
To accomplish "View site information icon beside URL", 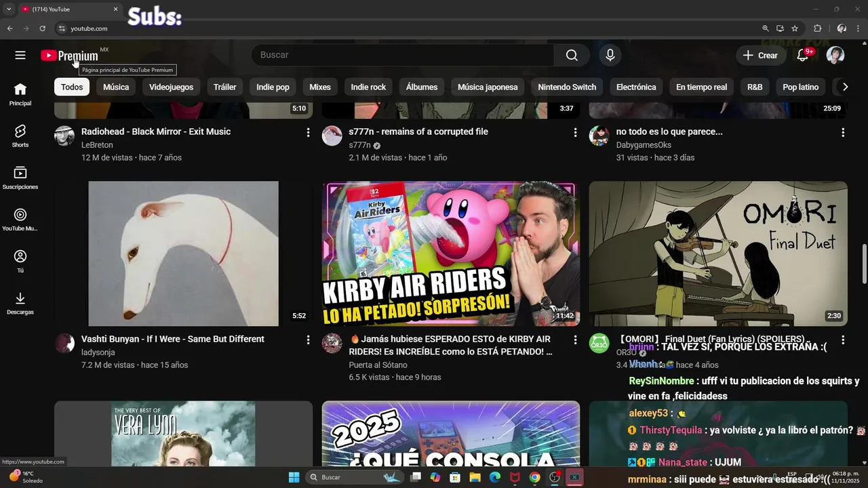I will [61, 28].
